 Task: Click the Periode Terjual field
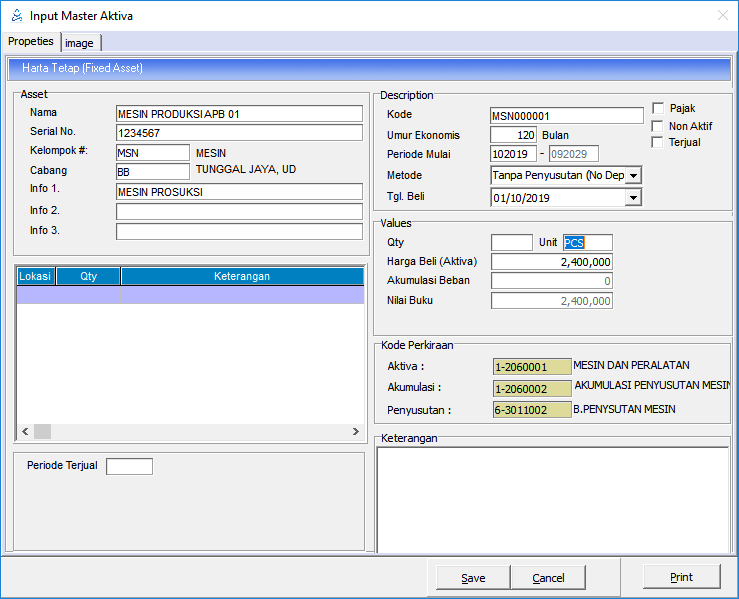[129, 466]
